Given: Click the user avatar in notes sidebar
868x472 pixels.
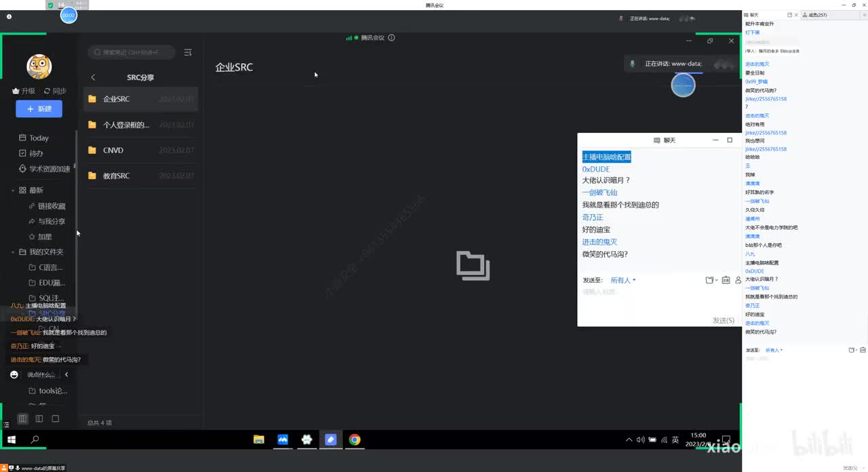Looking at the screenshot, I should point(39,66).
